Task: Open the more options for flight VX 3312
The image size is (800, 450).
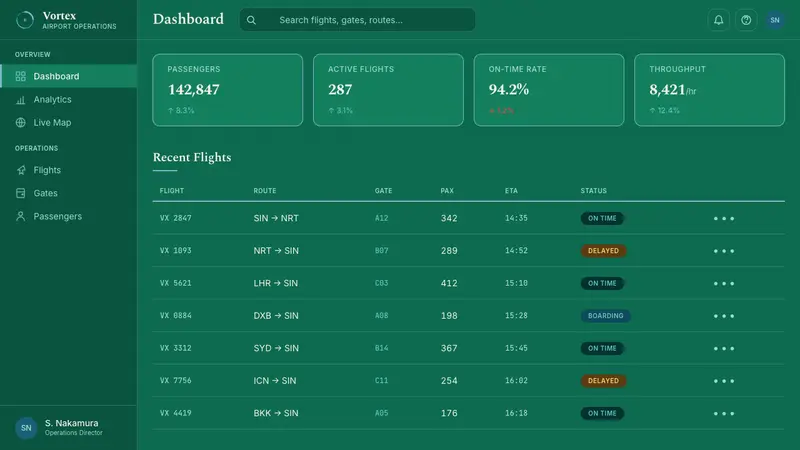Action: tap(723, 348)
